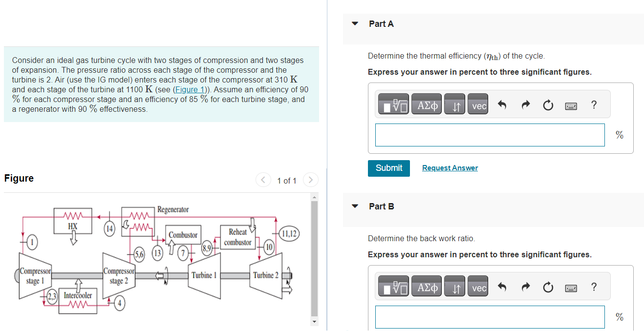Screen dimensions: 644x331
Task: Click the previous figure chevron
Action: click(263, 180)
